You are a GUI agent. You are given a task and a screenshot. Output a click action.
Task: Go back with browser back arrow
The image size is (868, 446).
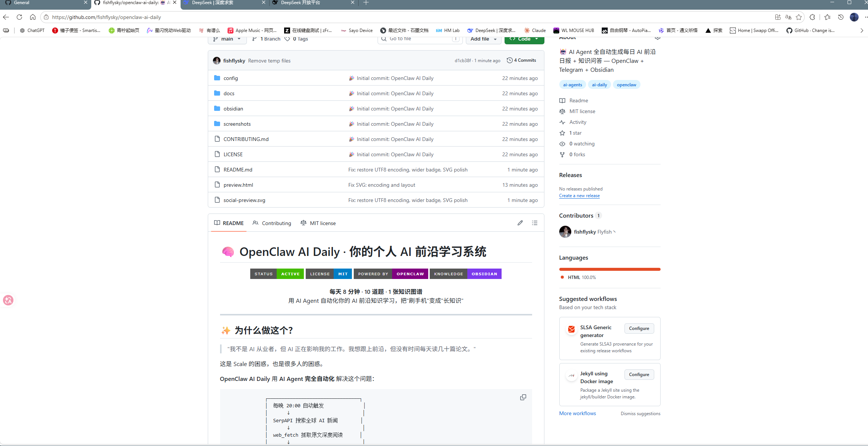click(x=6, y=17)
